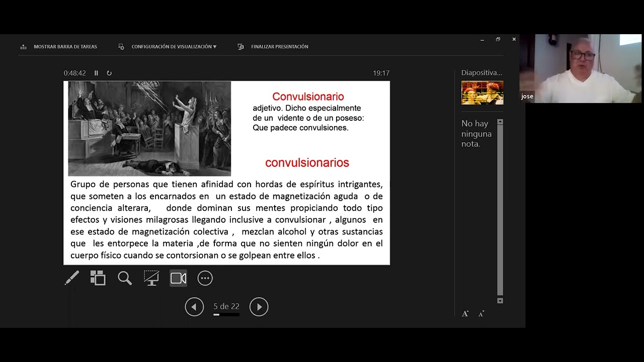Close the presenter view window
Image resolution: width=644 pixels, height=362 pixels.
coord(514,39)
